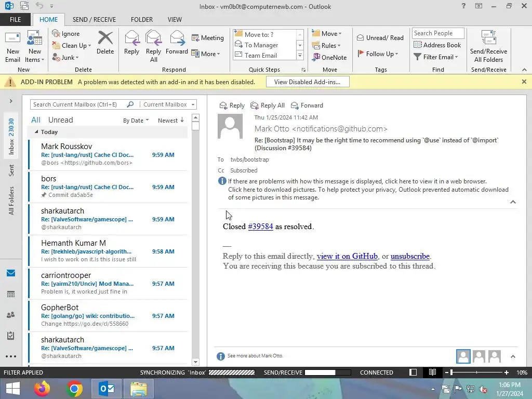Open the Follow Up flag dropdown
Screen dimensions: 532x399
point(378,54)
